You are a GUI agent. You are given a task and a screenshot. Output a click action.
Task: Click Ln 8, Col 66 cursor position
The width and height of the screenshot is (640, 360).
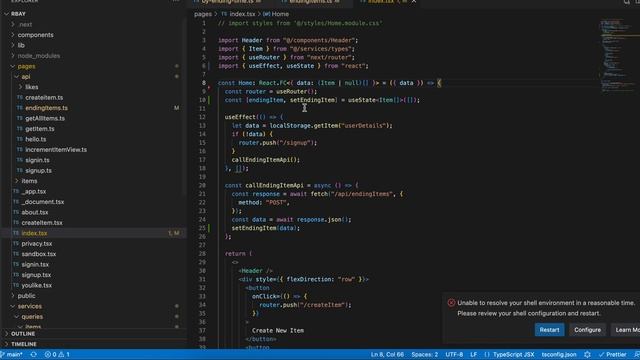point(387,354)
